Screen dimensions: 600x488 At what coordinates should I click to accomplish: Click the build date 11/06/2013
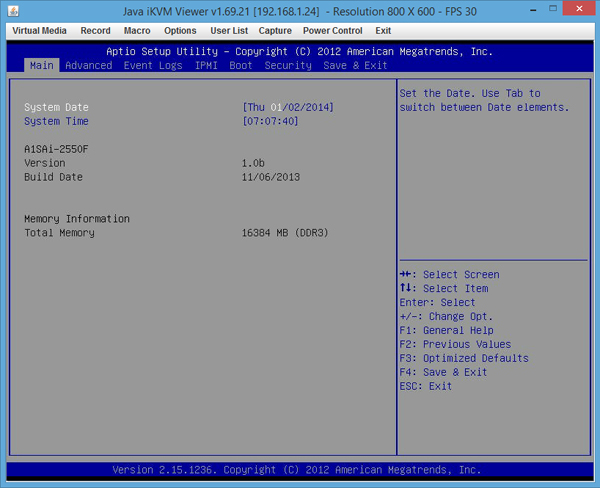tap(271, 177)
